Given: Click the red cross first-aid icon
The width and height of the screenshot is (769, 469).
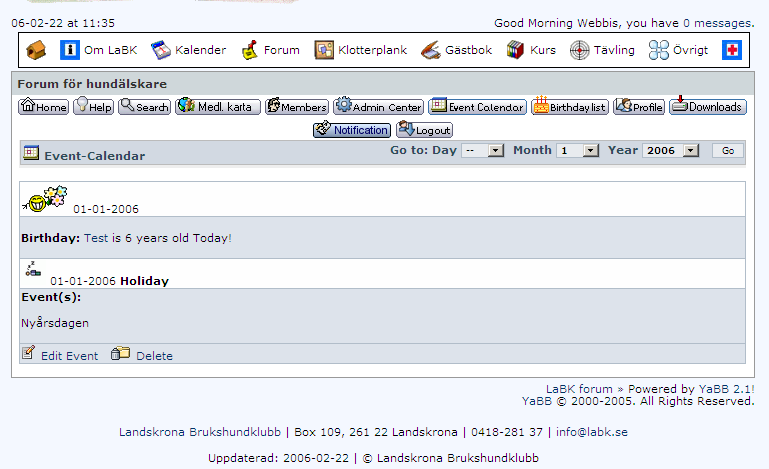Looking at the screenshot, I should point(732,50).
